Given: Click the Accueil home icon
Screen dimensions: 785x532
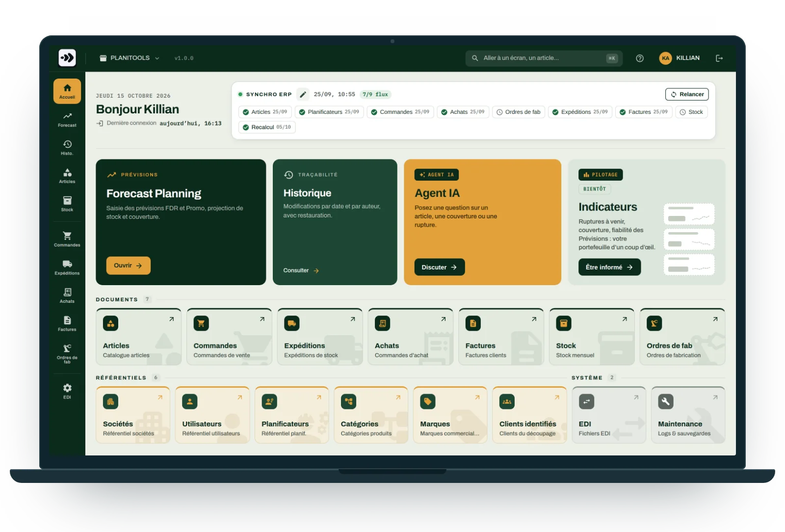Looking at the screenshot, I should (67, 91).
